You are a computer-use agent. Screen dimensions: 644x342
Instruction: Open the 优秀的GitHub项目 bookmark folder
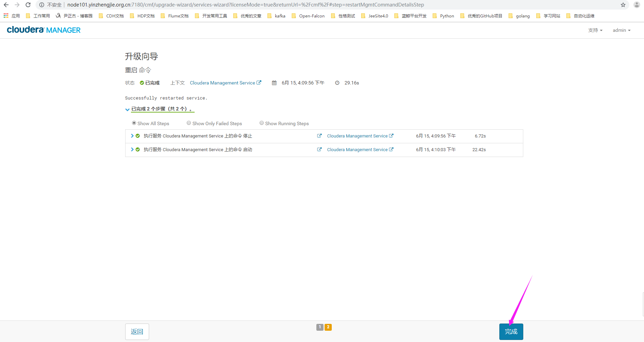coord(481,16)
